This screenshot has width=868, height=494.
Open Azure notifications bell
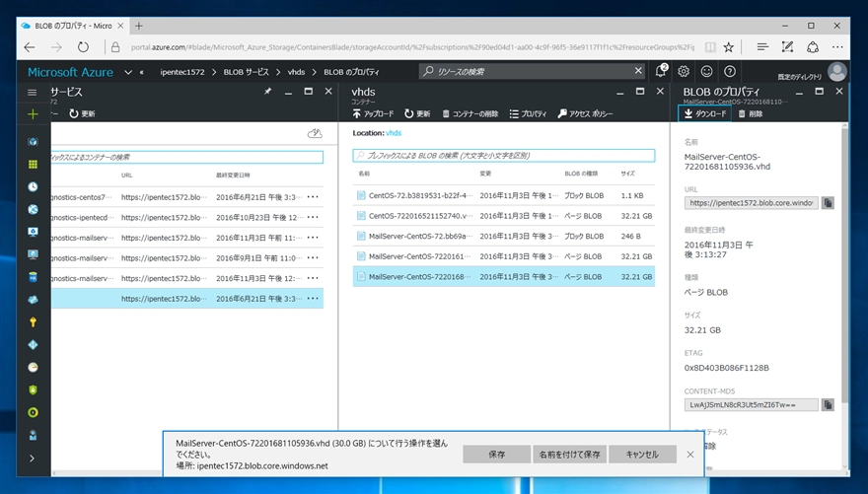661,71
